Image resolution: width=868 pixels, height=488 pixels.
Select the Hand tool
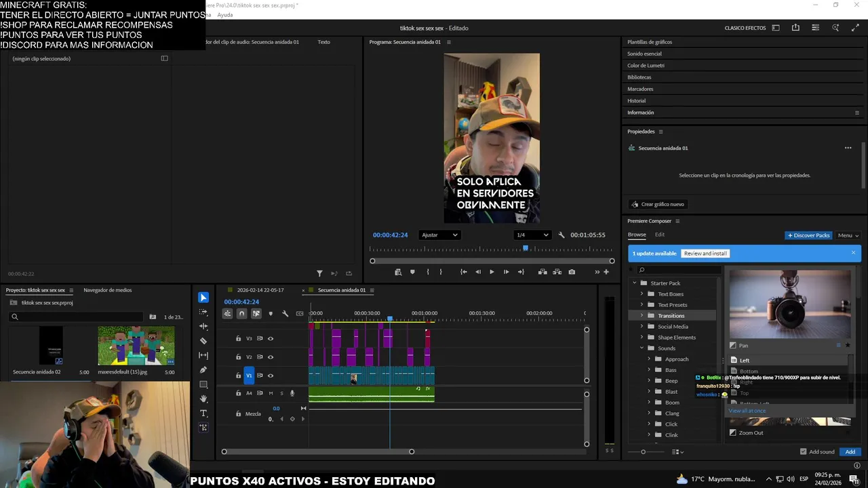(x=203, y=399)
